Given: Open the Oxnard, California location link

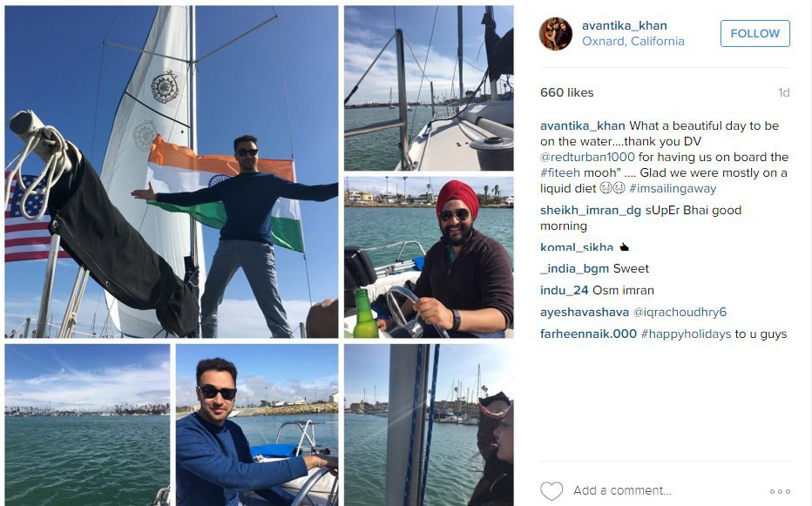Looking at the screenshot, I should point(633,42).
